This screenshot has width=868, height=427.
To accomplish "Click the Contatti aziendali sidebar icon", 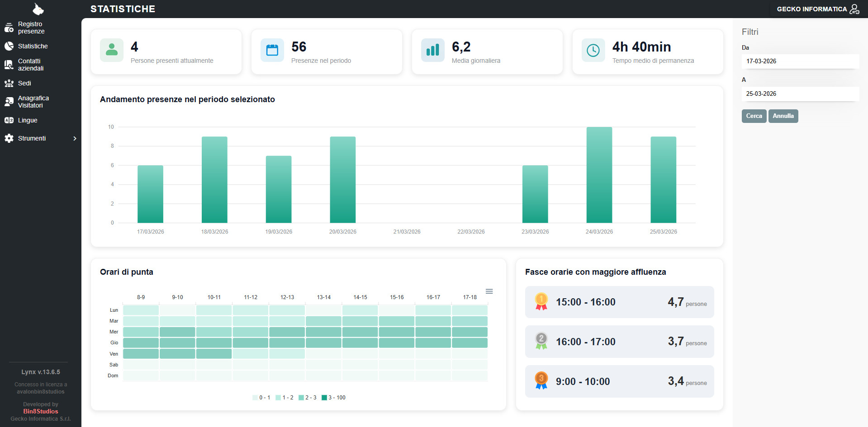I will [9, 65].
